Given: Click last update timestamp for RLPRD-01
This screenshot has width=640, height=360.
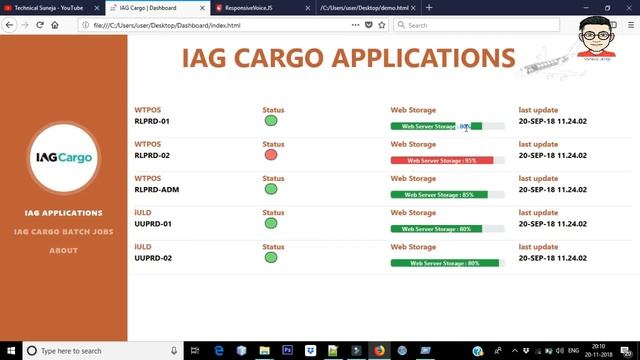Looking at the screenshot, I should [x=553, y=121].
